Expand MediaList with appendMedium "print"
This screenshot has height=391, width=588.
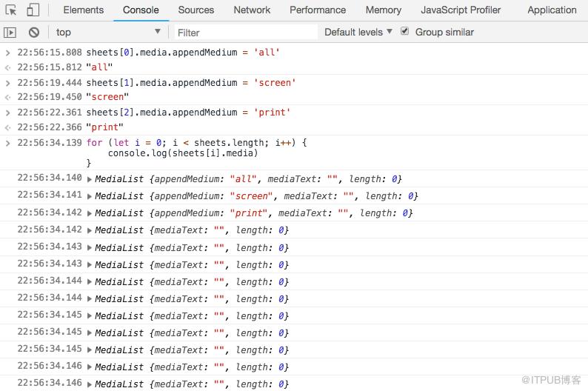point(90,214)
